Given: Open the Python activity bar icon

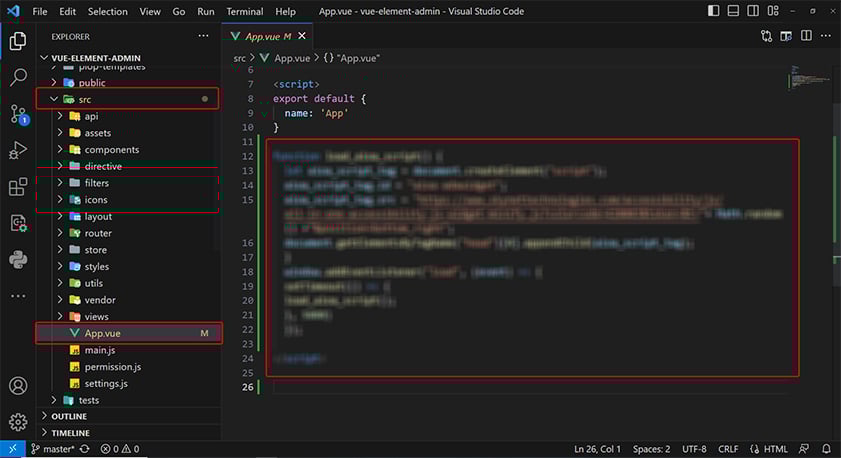Looking at the screenshot, I should coord(18,260).
